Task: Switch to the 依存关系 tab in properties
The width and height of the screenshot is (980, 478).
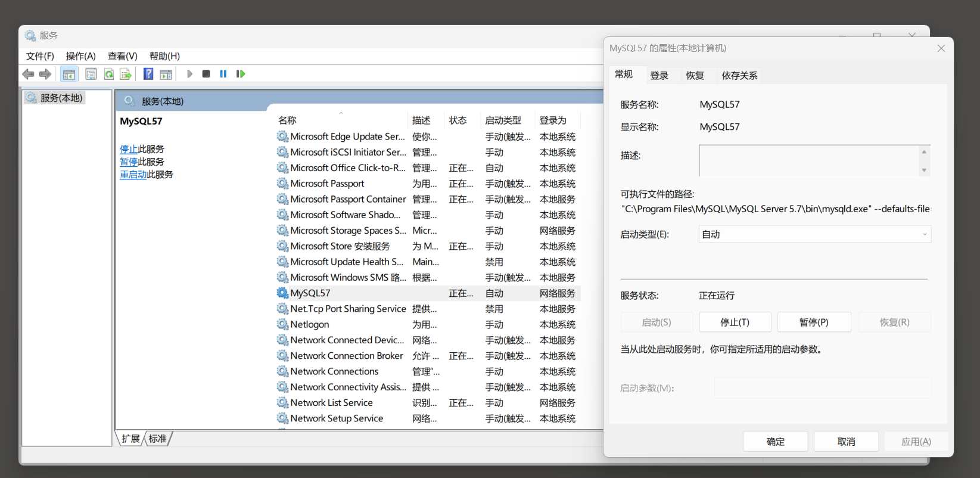Action: point(739,76)
